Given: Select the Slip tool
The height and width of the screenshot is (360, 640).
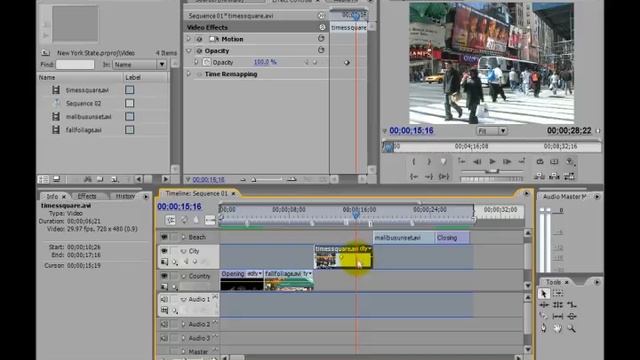Looking at the screenshot, I should point(558,316).
